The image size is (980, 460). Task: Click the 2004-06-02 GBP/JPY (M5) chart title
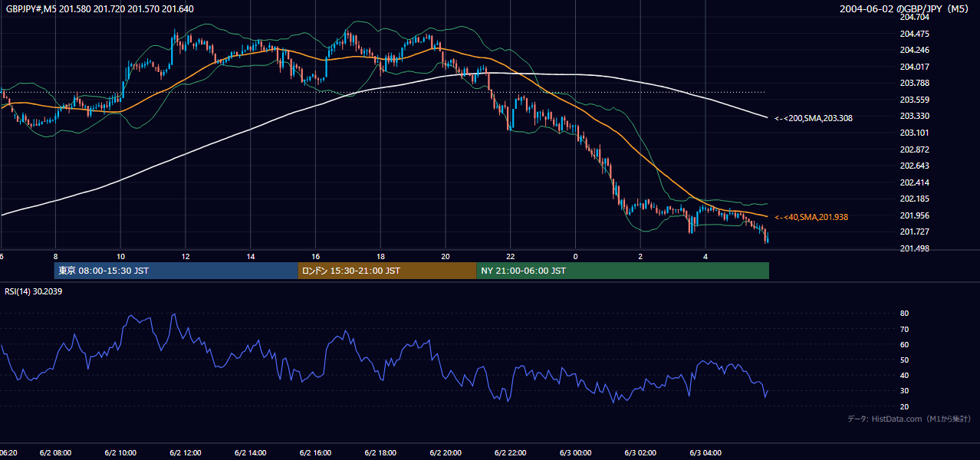905,9
